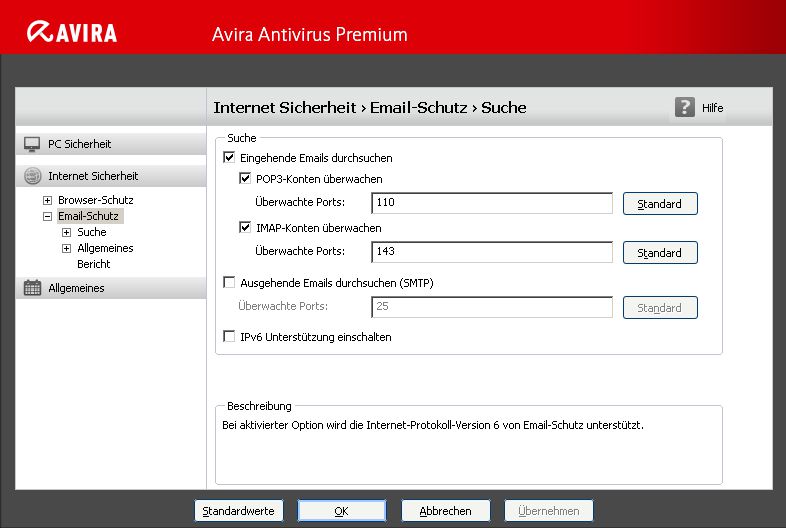Enable Ausgehende Emails durchsuchen (SMTP)
786x528 pixels.
coord(229,283)
